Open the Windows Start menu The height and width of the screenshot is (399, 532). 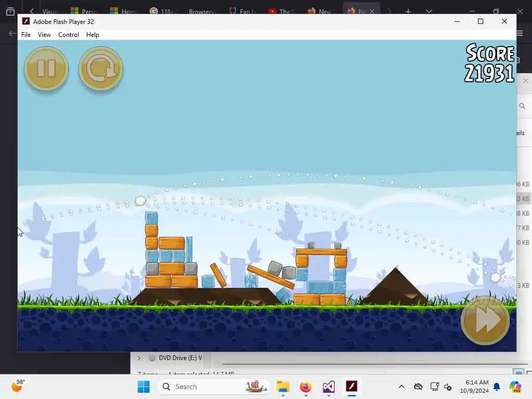click(143, 387)
